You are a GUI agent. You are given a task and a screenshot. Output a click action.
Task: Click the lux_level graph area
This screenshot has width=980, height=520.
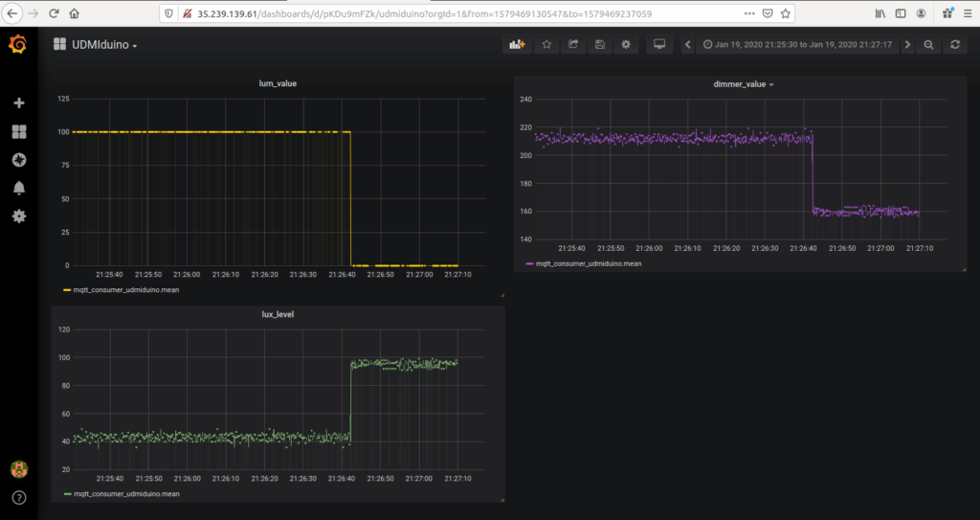coord(278,399)
